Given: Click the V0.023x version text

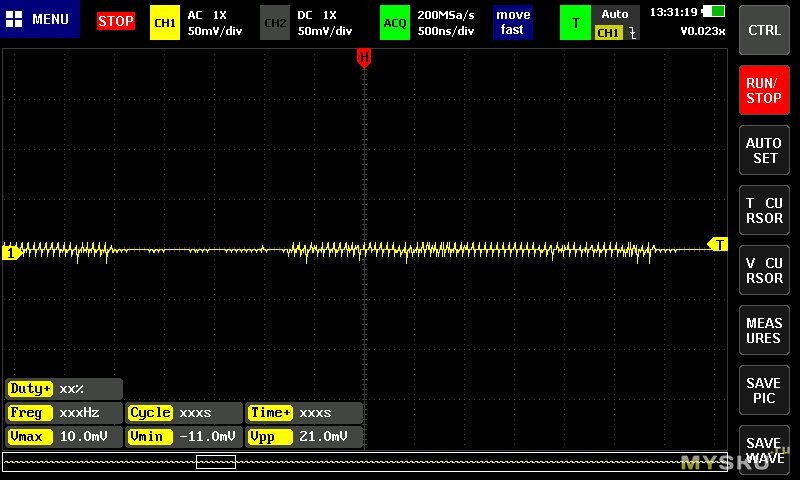Looking at the screenshot, I should point(703,31).
